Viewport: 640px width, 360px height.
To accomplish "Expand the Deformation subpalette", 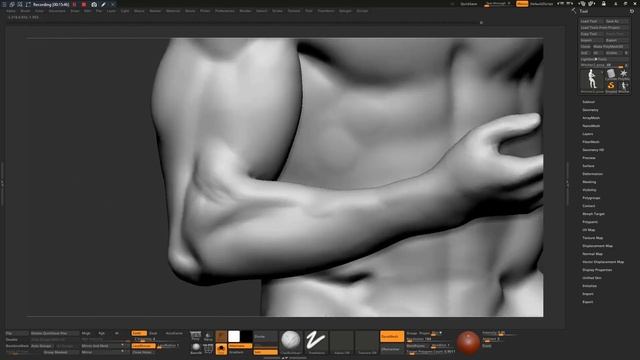I will (592, 174).
